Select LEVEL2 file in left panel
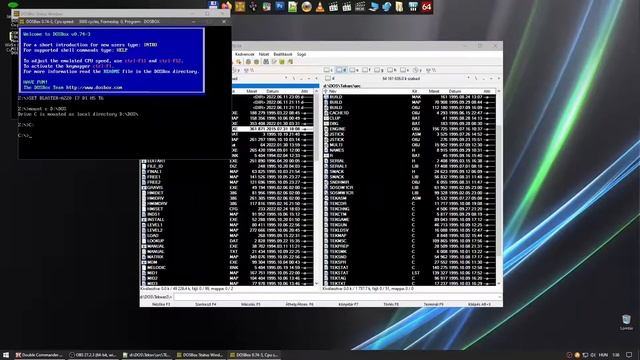Screen dimensions: 640x360 tap(227, 230)
